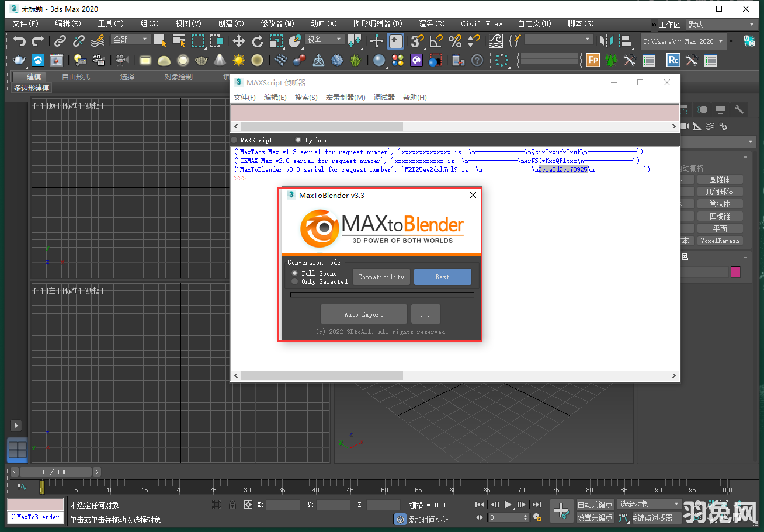Click the Auto-Export button
764x532 pixels.
363,314
